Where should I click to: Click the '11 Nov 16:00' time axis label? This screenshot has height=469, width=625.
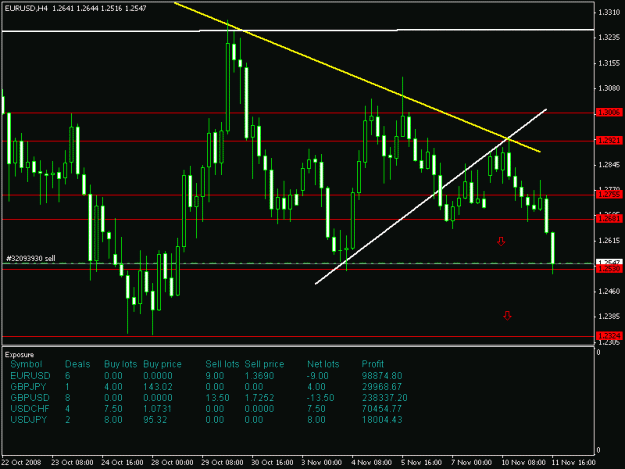coord(574,462)
